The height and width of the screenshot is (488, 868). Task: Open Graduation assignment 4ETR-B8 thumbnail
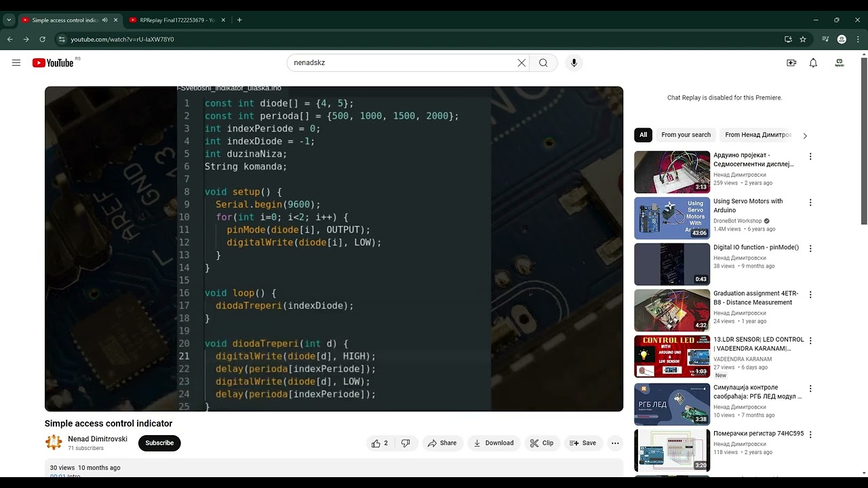tap(672, 310)
